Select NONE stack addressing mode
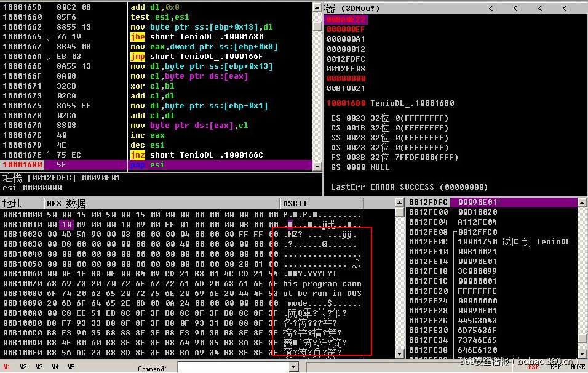Image resolution: width=588 pixels, height=373 pixels. tap(578, 367)
